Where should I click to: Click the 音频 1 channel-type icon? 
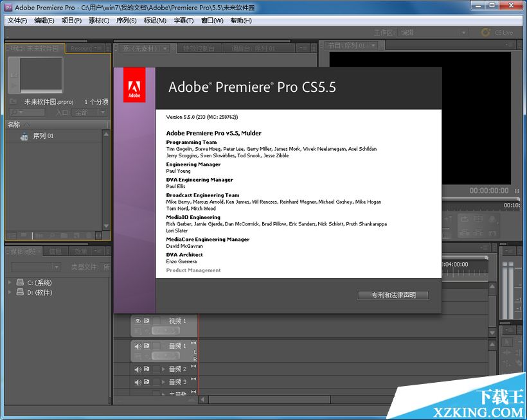pyautogui.click(x=193, y=343)
